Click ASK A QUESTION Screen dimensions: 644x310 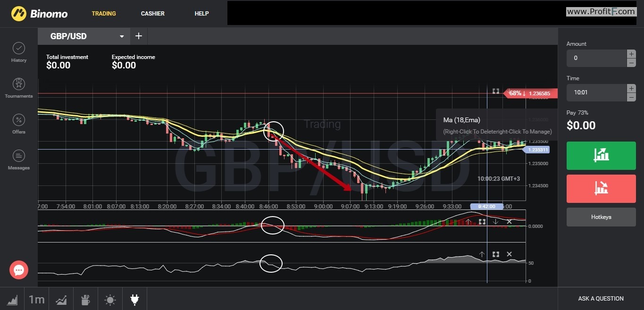pyautogui.click(x=601, y=299)
